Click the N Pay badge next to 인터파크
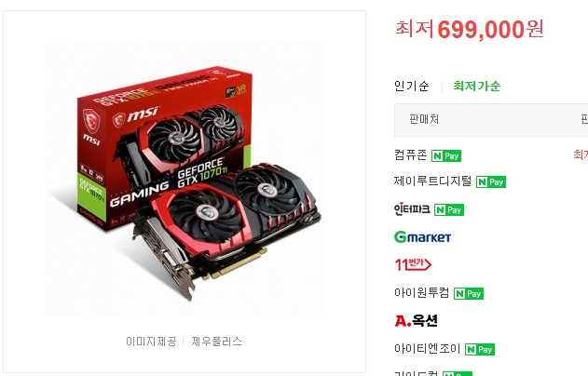 449,209
